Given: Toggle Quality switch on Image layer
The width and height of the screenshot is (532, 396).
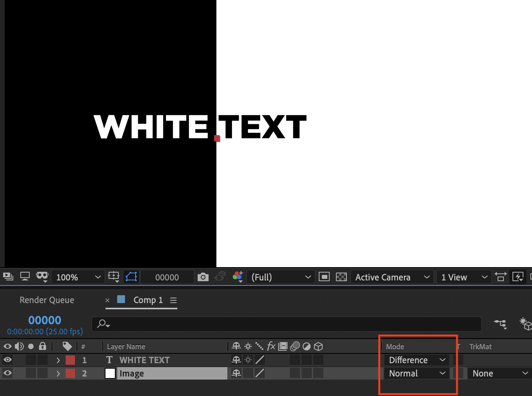Looking at the screenshot, I should click(260, 373).
